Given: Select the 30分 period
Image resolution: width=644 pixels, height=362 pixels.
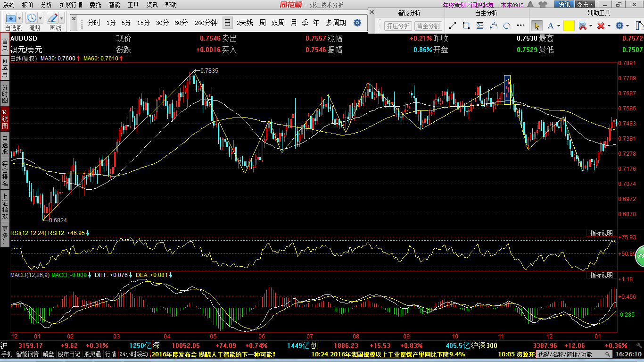Looking at the screenshot, I should 162,23.
